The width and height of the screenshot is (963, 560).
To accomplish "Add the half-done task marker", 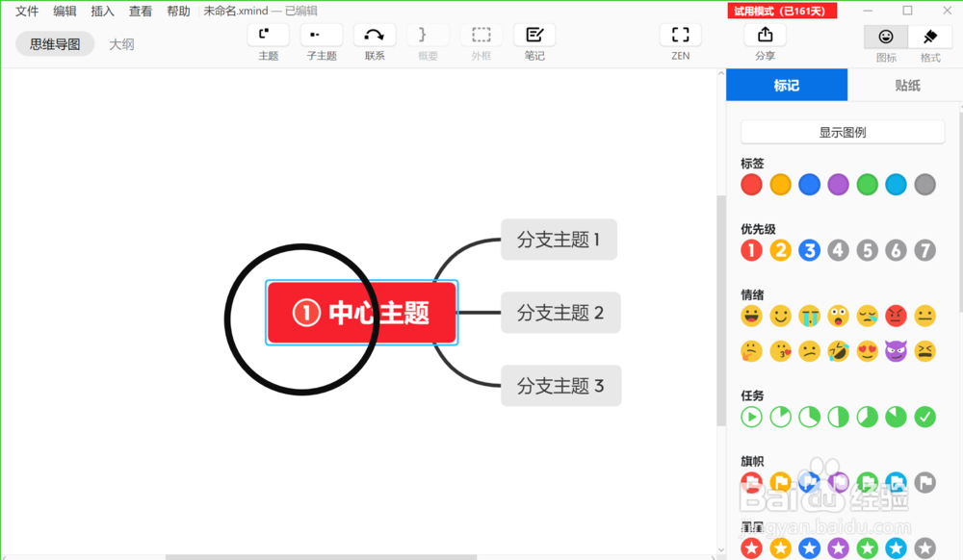I will point(839,417).
